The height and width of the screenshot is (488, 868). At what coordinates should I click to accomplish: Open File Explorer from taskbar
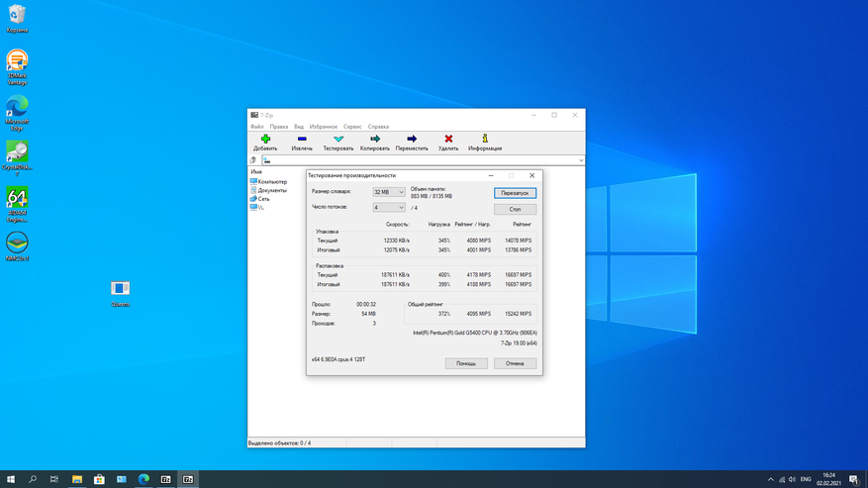tap(77, 479)
